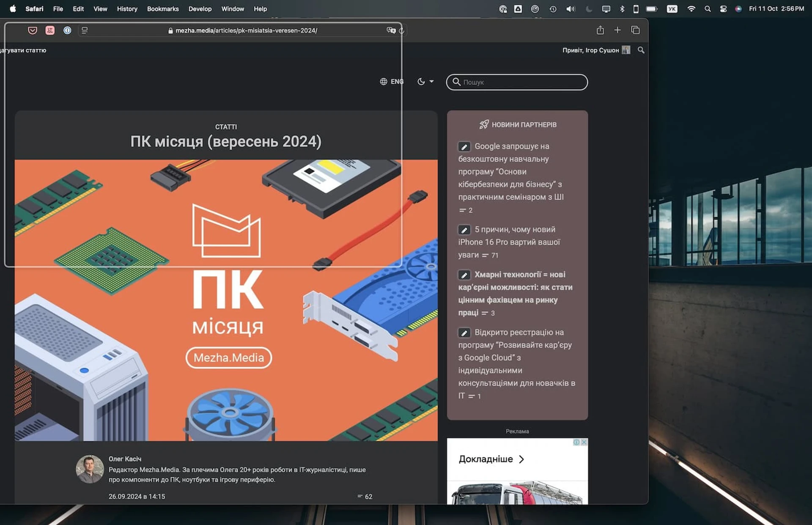Click Олег Касіч author photo
This screenshot has width=812, height=525.
coord(90,469)
